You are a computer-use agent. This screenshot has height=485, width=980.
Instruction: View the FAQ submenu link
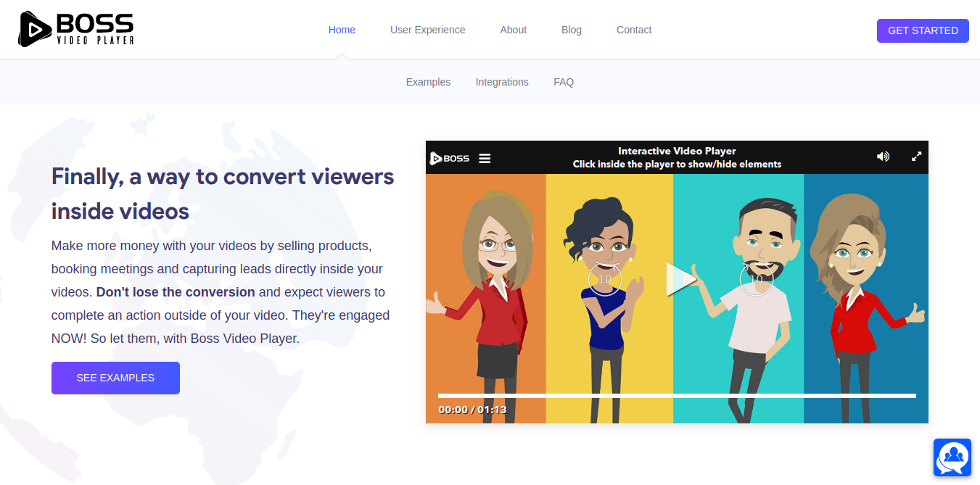click(x=563, y=82)
